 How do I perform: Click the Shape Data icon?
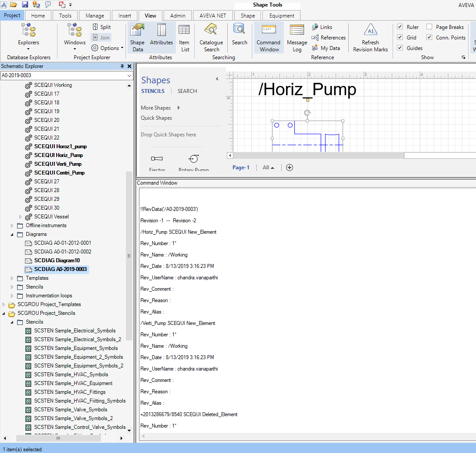(x=137, y=37)
